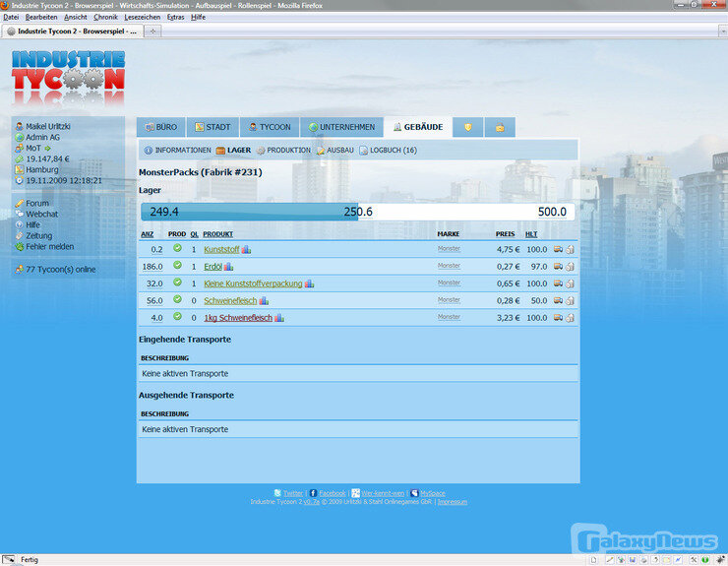This screenshot has height=566, width=728.
Task: Open the Lesezeichen menu
Action: [142, 17]
